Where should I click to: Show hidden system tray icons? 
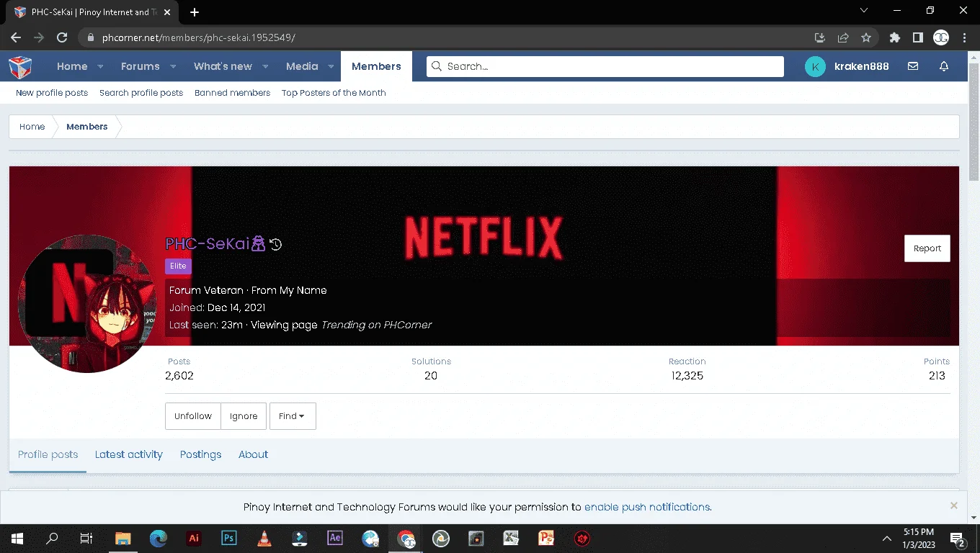pos(887,539)
